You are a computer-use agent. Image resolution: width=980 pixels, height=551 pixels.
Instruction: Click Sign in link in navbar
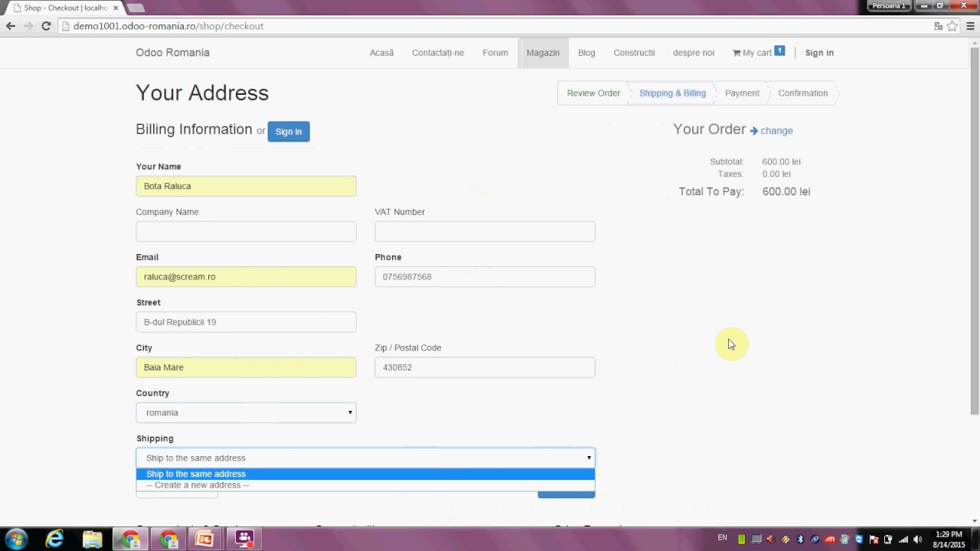coord(819,53)
